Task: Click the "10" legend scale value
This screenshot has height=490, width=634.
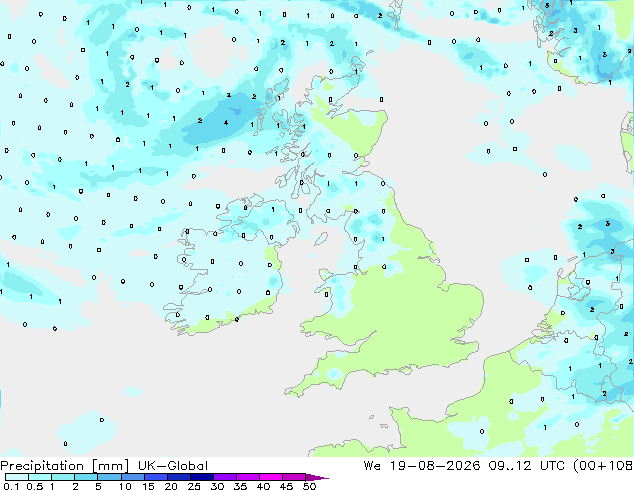Action: pos(125,486)
